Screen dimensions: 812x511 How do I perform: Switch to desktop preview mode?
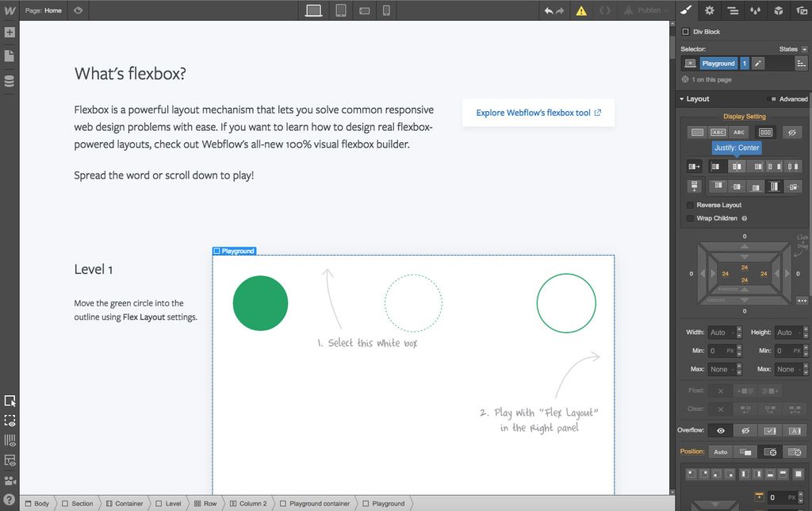click(x=312, y=10)
